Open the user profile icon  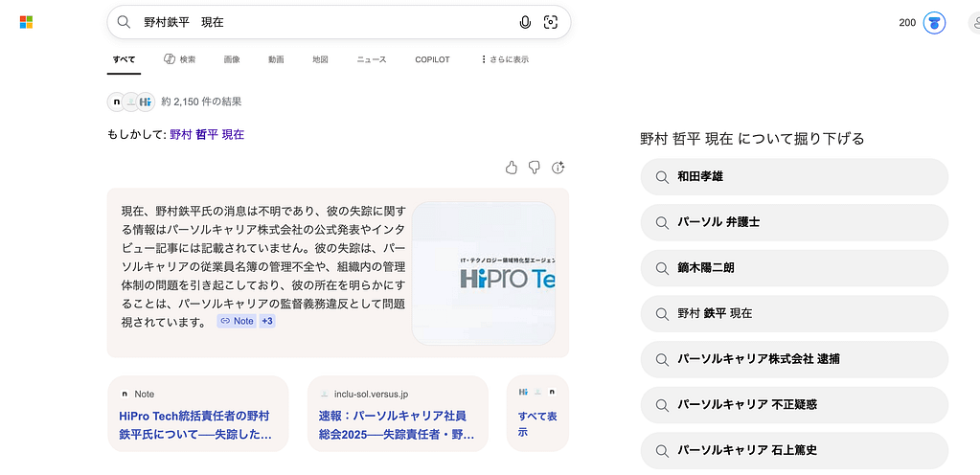coord(973,23)
